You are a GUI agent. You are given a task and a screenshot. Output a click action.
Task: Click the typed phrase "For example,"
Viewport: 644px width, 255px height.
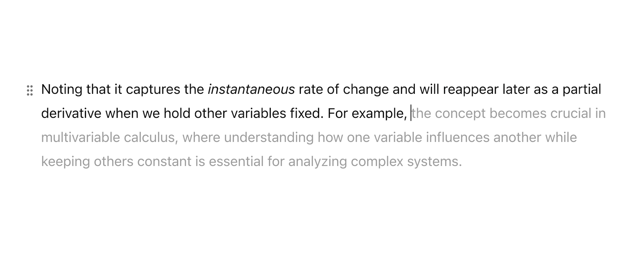pyautogui.click(x=367, y=114)
